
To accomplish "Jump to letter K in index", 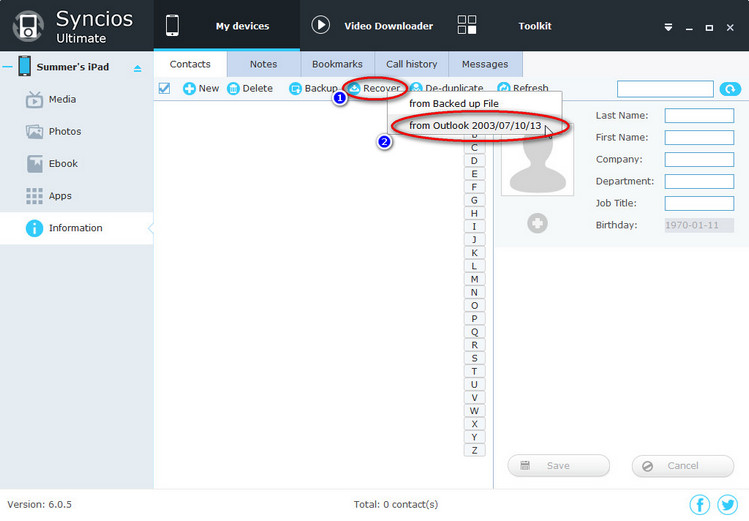I will click(x=474, y=253).
